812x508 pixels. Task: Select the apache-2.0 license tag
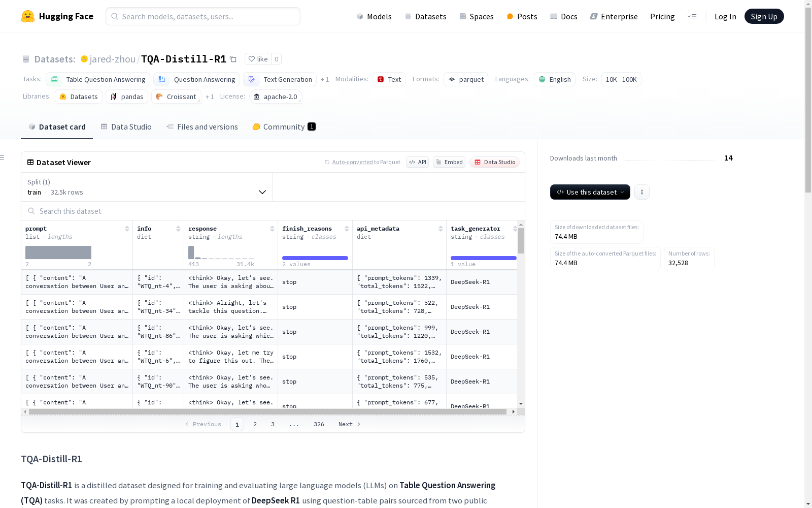276,97
